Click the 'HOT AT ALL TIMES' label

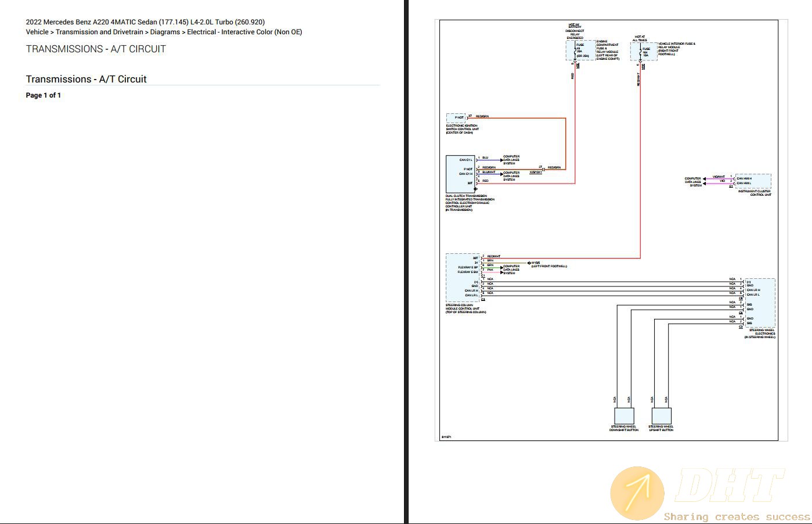640,38
